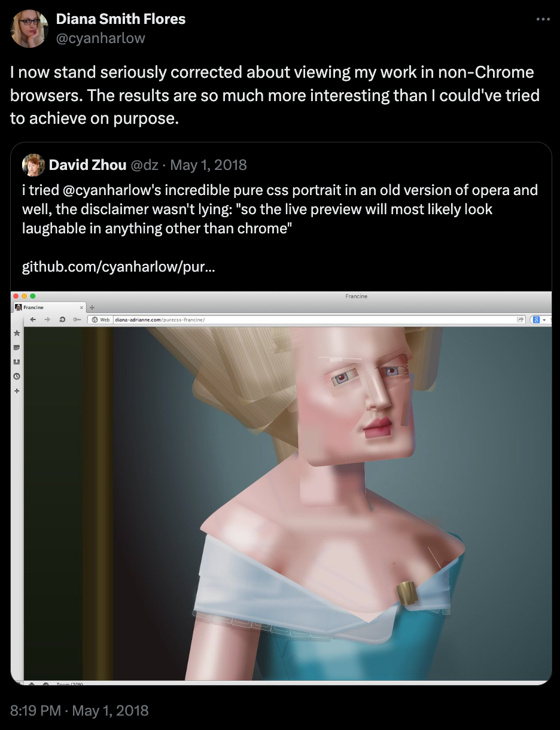Open the David Zhou name in quoted tweet
Screen dimensions: 560x730
(x=87, y=165)
